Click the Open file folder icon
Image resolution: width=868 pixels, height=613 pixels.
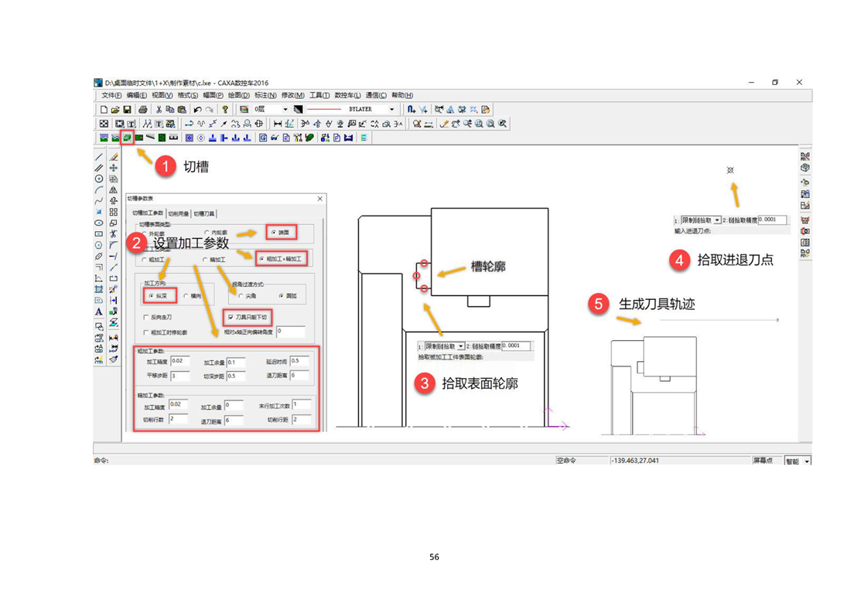(x=115, y=110)
